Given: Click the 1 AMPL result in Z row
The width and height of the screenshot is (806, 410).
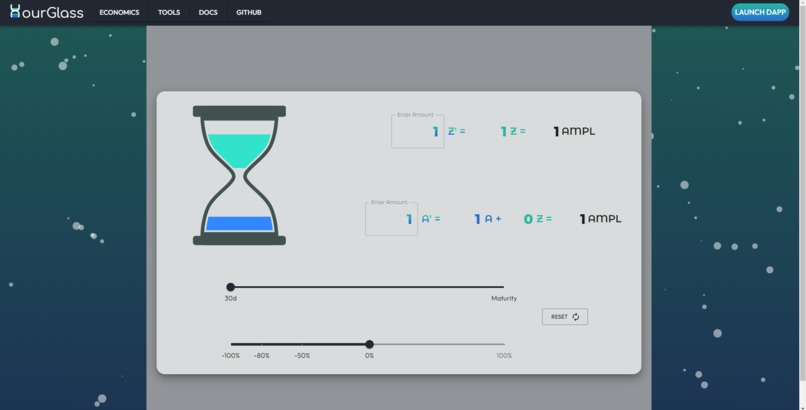Looking at the screenshot, I should pos(574,132).
